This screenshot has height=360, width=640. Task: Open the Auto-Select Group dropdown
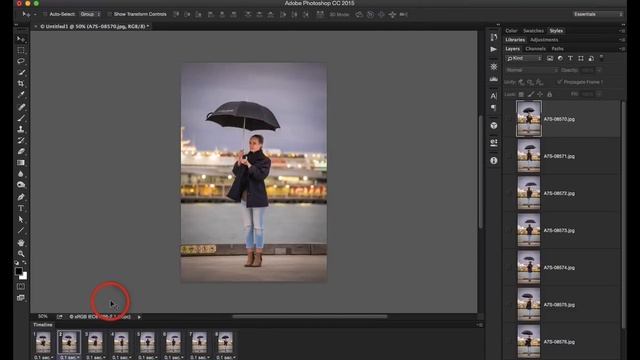[x=90, y=14]
